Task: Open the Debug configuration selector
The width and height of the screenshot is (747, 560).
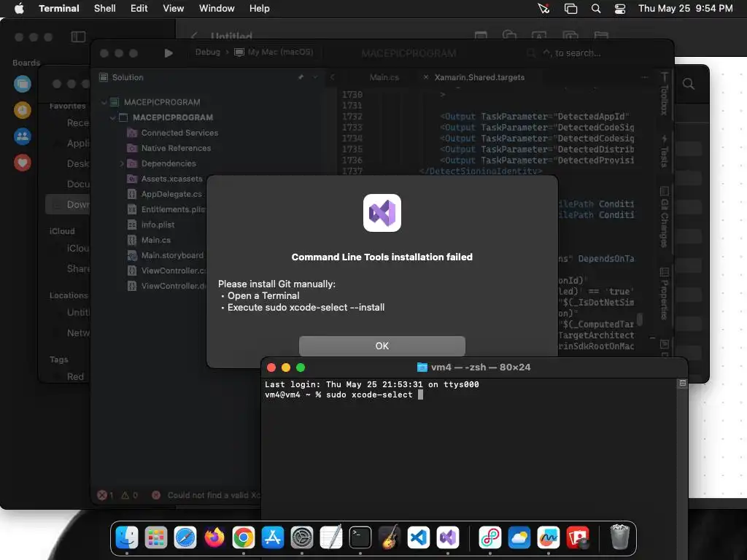Action: [208, 52]
